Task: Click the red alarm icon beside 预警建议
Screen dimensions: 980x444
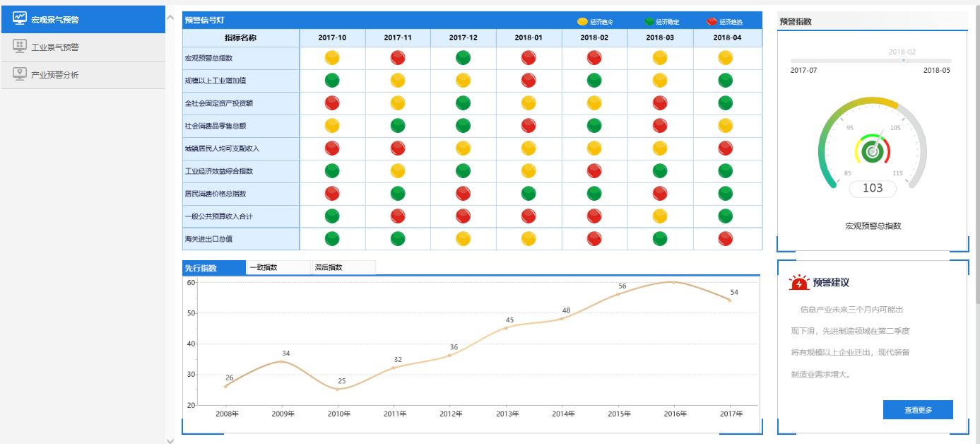Action: 798,283
